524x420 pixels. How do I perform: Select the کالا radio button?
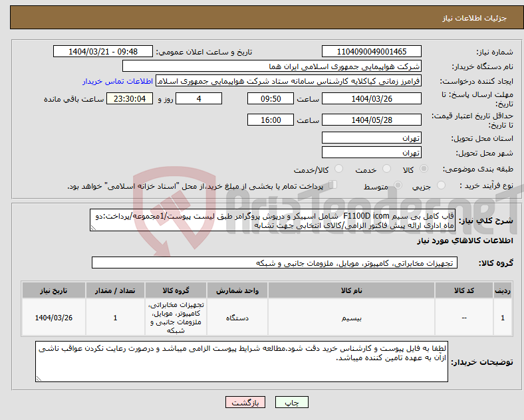[x=424, y=169]
